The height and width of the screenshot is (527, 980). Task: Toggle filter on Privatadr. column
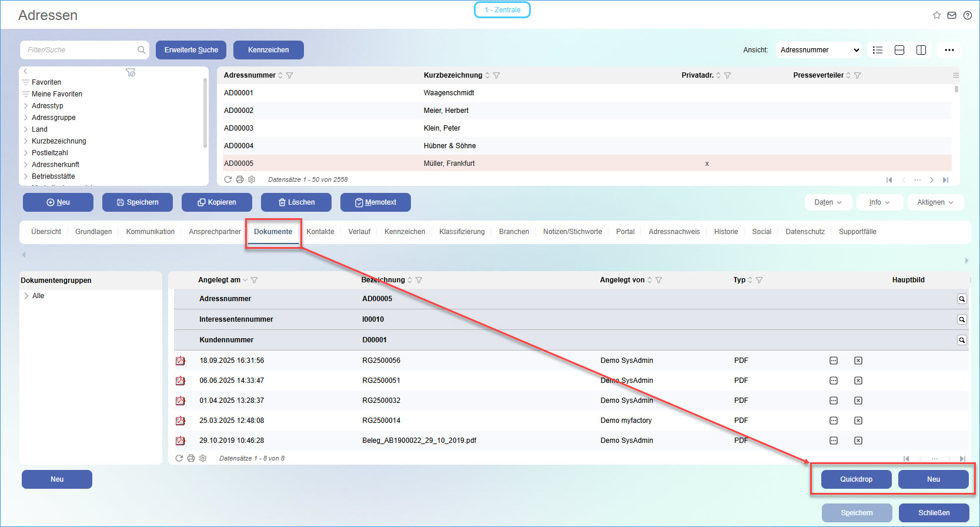pyautogui.click(x=728, y=75)
